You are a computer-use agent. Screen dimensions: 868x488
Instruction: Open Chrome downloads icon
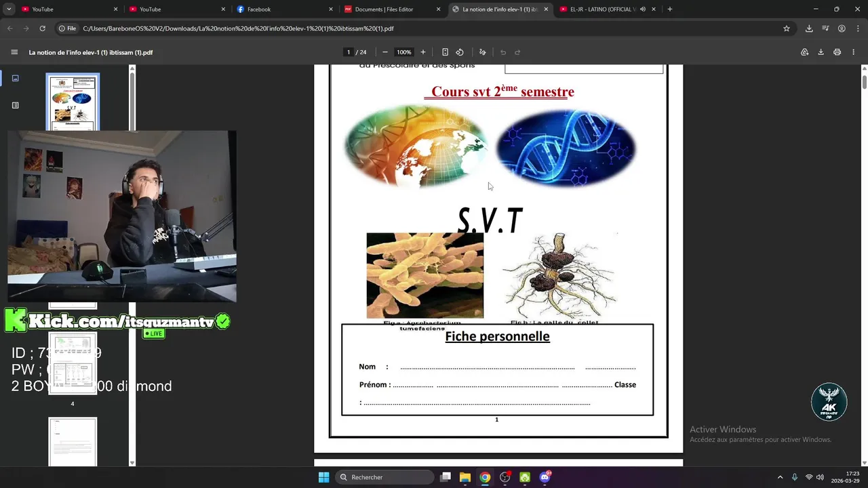809,28
